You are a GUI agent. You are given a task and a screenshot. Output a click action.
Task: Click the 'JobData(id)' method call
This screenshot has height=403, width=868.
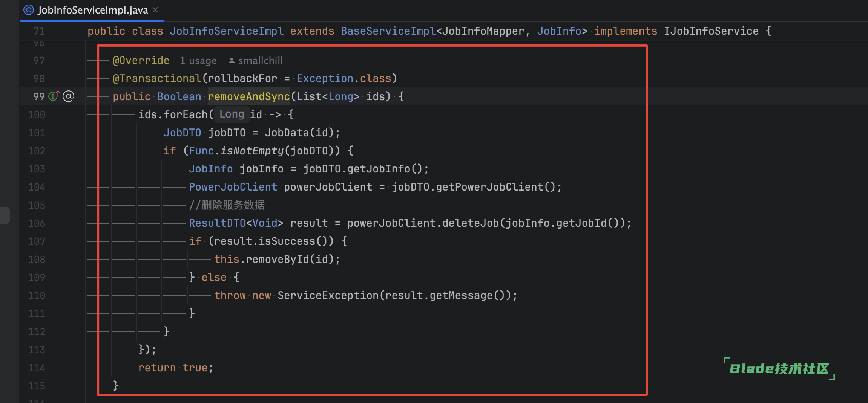tap(299, 133)
